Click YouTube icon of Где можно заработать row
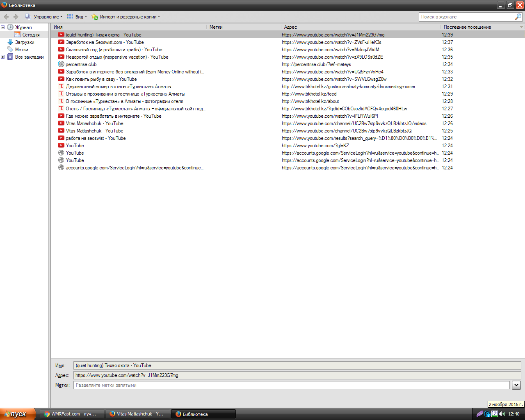Viewport: 525px width, 420px height. coord(61,116)
